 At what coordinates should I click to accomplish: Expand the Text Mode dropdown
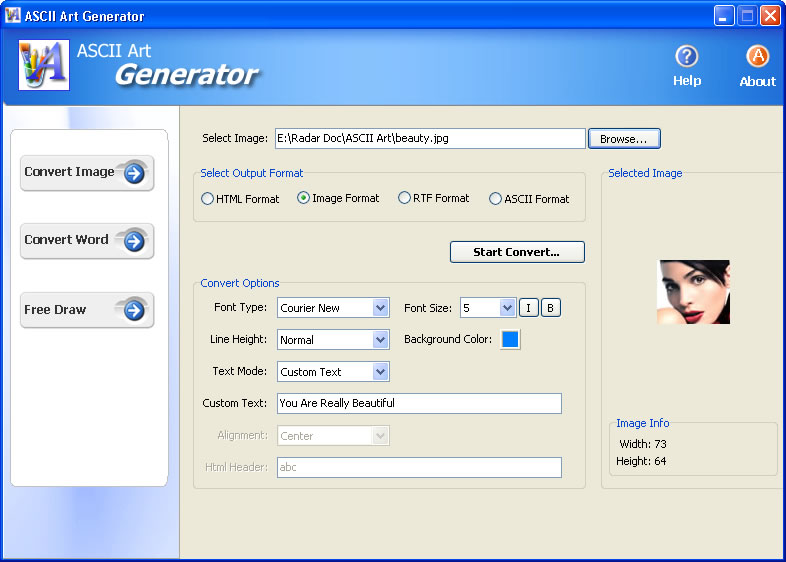click(x=380, y=372)
